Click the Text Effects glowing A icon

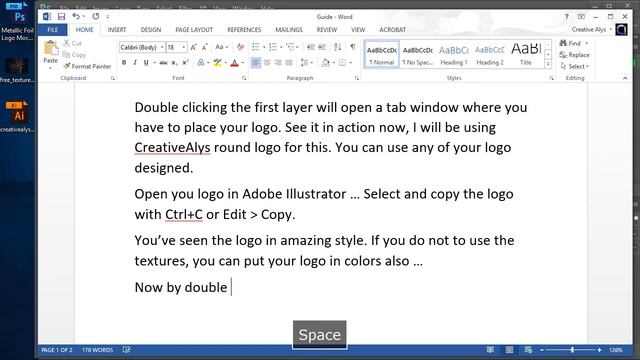click(200, 63)
